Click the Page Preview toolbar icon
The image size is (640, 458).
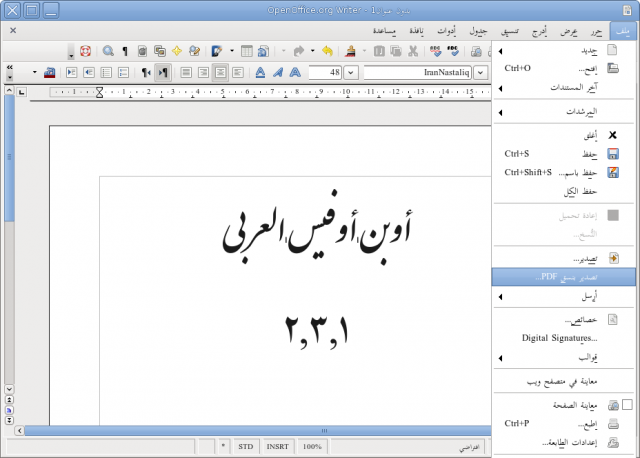(476, 51)
